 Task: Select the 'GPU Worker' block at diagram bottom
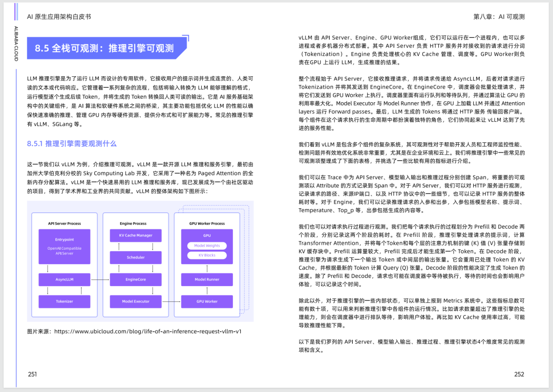(x=207, y=301)
